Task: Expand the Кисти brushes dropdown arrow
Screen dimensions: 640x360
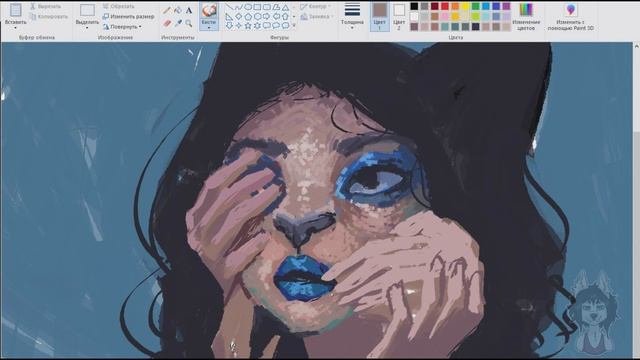Action: 209,28
